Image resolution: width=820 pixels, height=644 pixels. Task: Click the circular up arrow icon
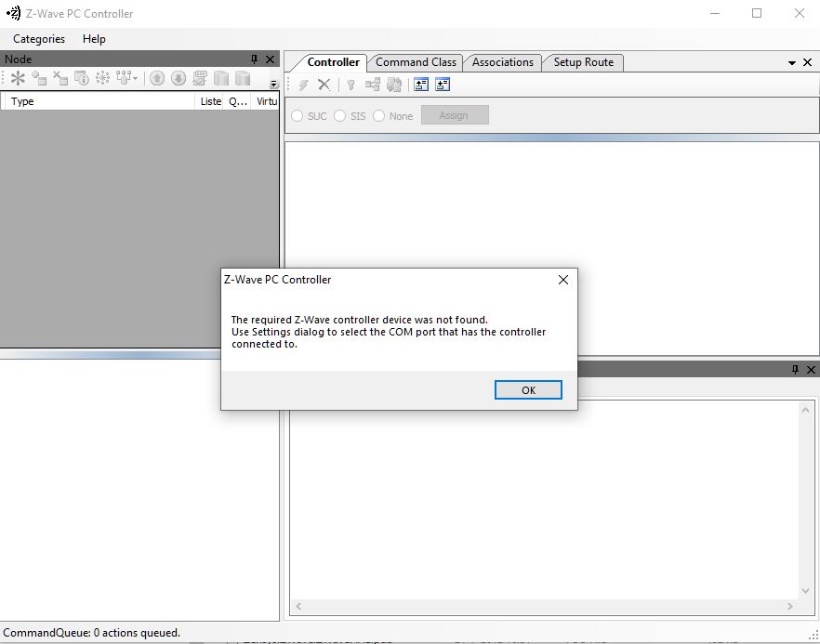click(157, 78)
